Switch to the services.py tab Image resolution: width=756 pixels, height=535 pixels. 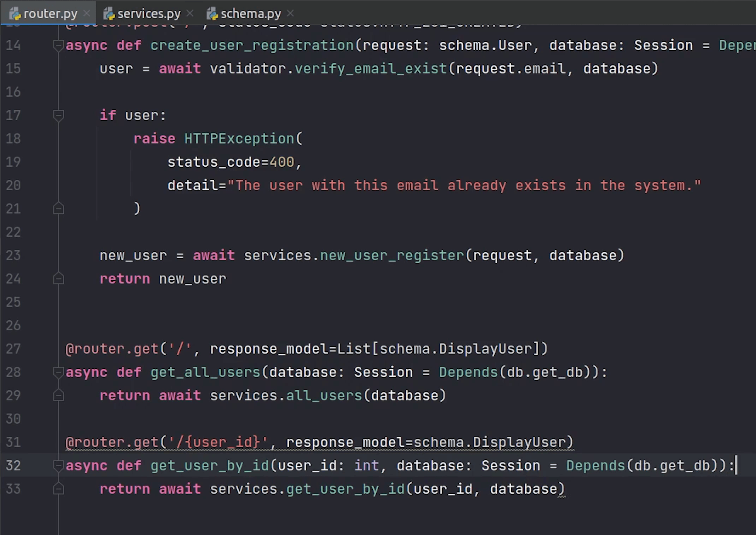tap(149, 13)
